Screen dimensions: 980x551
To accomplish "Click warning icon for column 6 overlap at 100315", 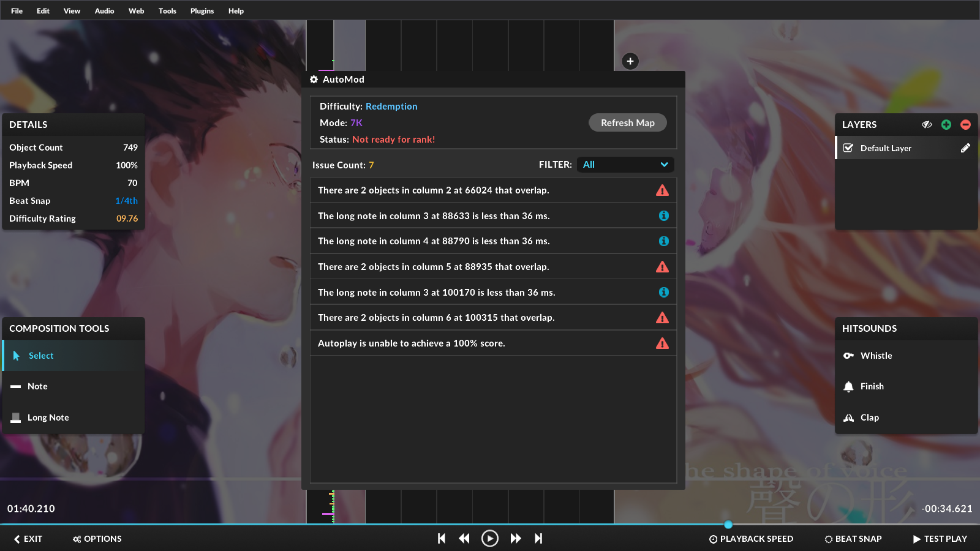I will (x=662, y=318).
